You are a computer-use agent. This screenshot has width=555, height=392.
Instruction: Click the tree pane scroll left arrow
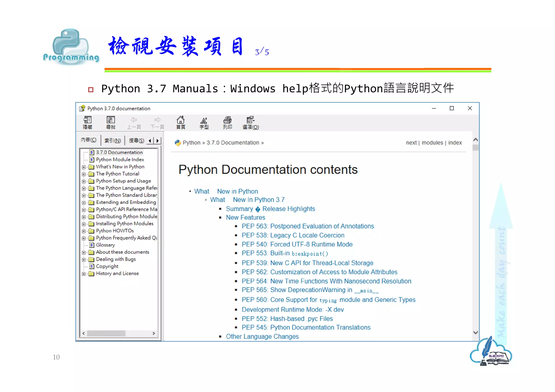[x=84, y=333]
